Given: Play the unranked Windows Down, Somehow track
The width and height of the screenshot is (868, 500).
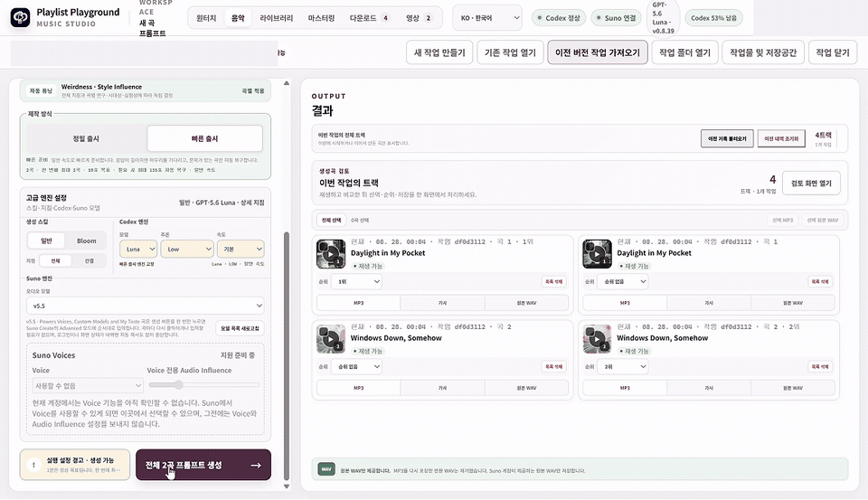Looking at the screenshot, I should [x=331, y=339].
